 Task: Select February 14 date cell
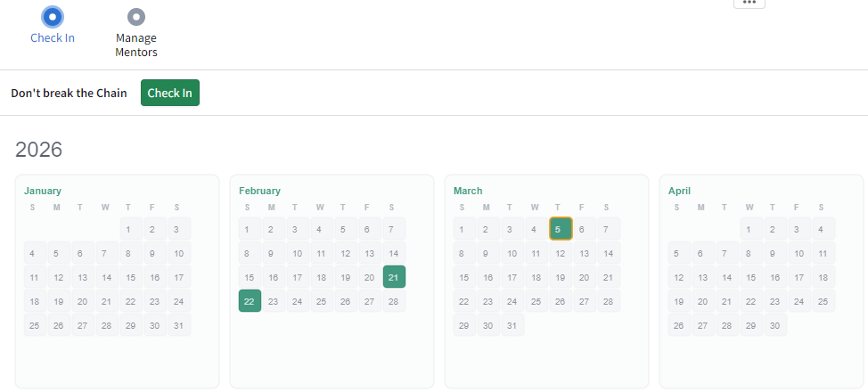pos(394,253)
